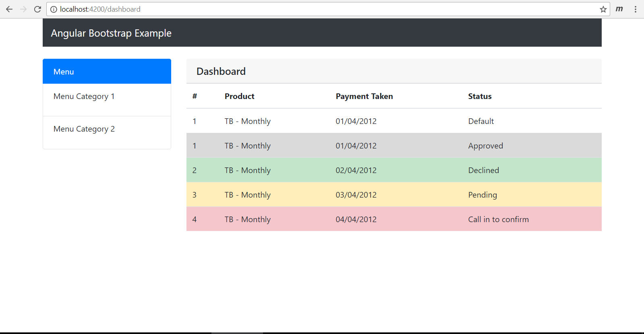
Task: Click row number 4 in red row
Action: click(x=195, y=219)
